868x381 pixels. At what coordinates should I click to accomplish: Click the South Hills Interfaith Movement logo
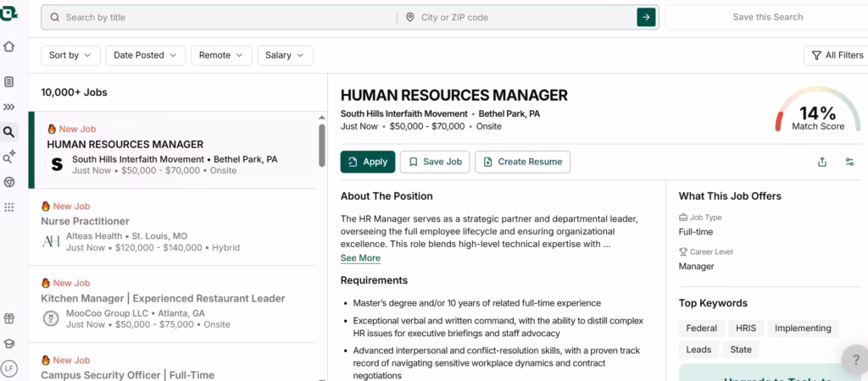[57, 164]
